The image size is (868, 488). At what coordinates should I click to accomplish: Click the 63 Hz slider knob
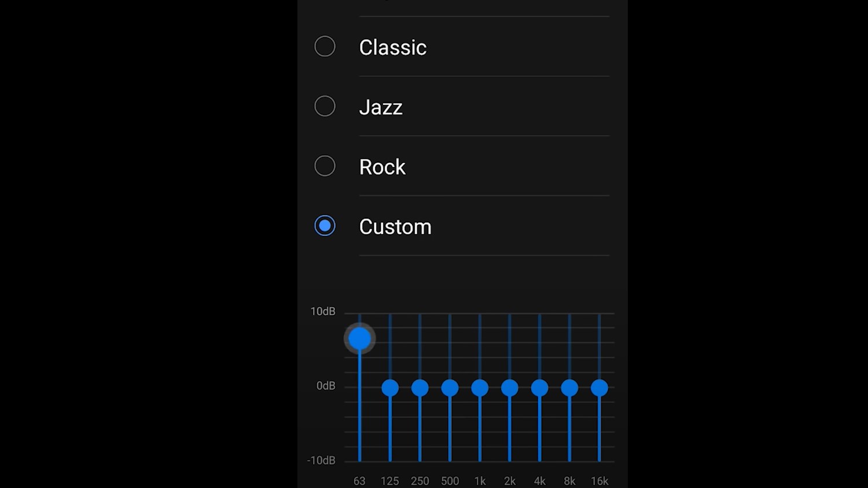[x=359, y=339]
